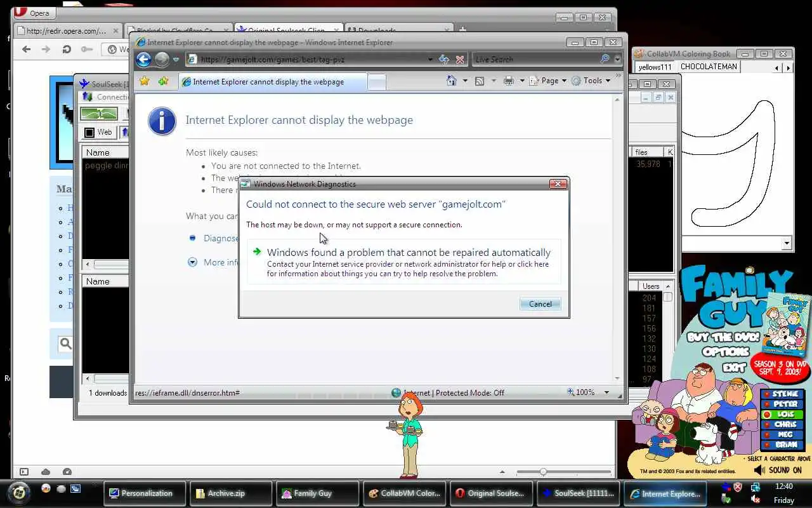The image size is (812, 508).
Task: Select the 'Internet Explorer cannot display the webpage' tab
Action: 272,81
